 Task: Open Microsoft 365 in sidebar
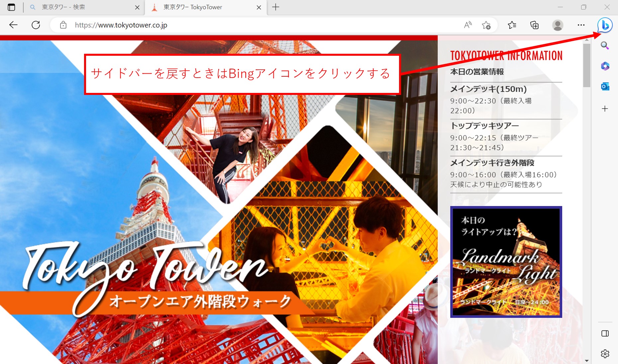tap(605, 66)
